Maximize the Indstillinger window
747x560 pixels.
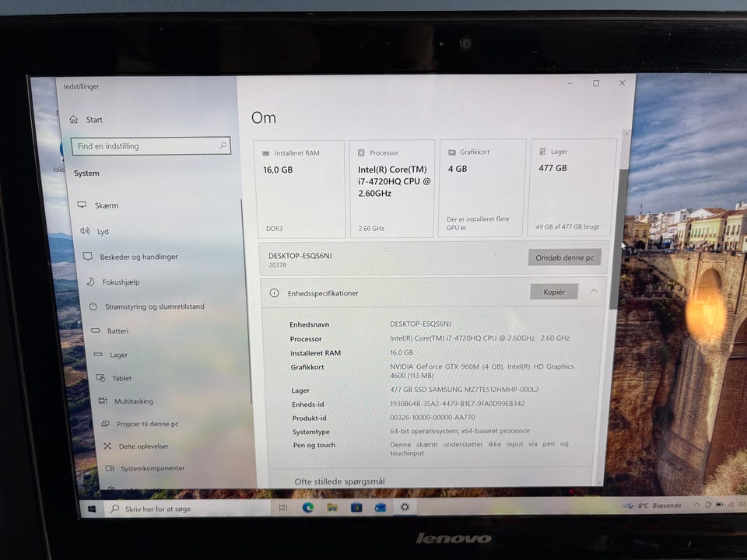pyautogui.click(x=596, y=83)
